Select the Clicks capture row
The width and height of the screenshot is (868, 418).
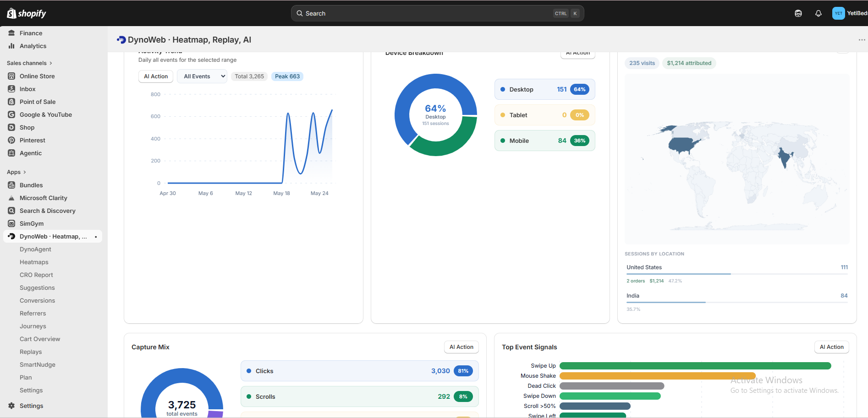360,371
